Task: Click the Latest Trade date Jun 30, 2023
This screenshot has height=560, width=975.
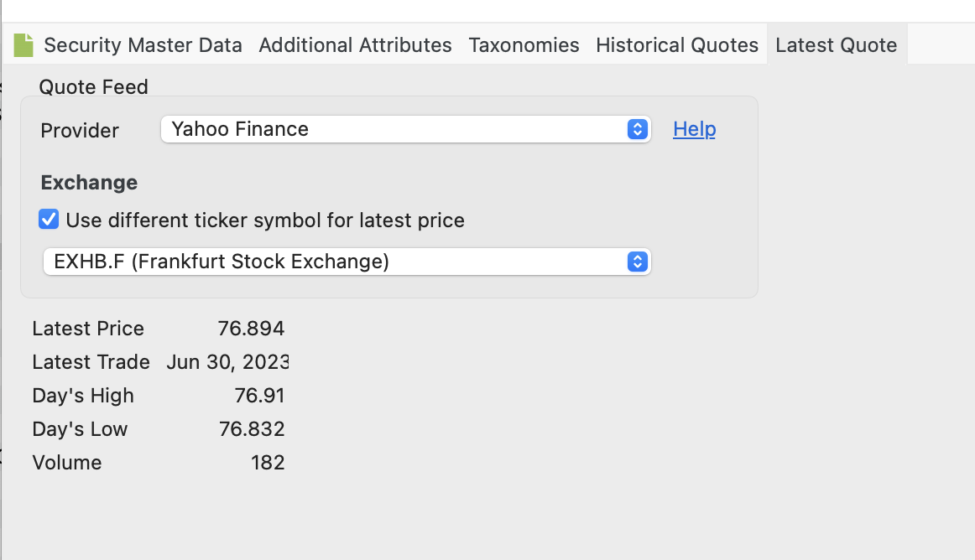Action: pyautogui.click(x=227, y=361)
